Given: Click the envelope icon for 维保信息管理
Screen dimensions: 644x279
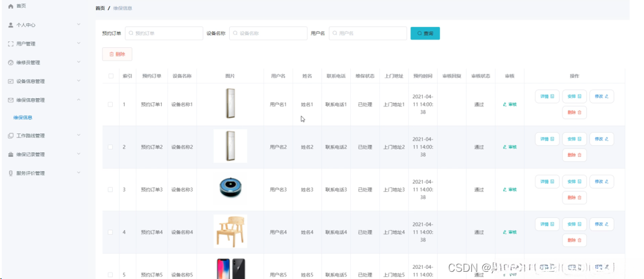Looking at the screenshot, I should pyautogui.click(x=11, y=100).
